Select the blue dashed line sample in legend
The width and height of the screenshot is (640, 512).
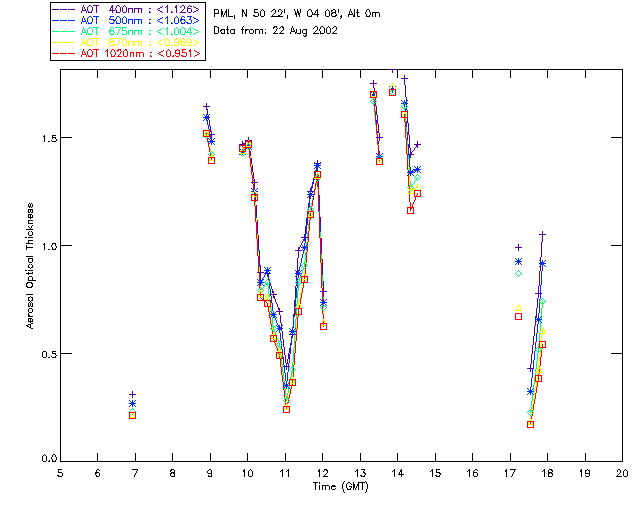coord(64,20)
